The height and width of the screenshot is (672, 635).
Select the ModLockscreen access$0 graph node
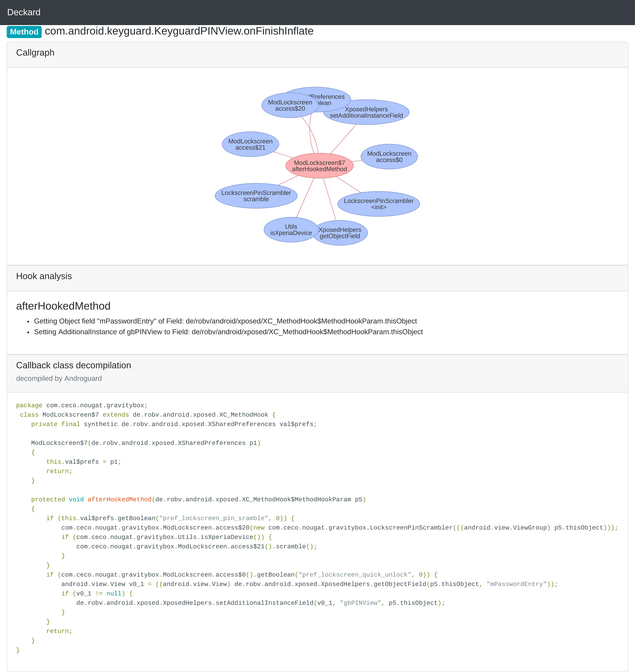(x=389, y=157)
